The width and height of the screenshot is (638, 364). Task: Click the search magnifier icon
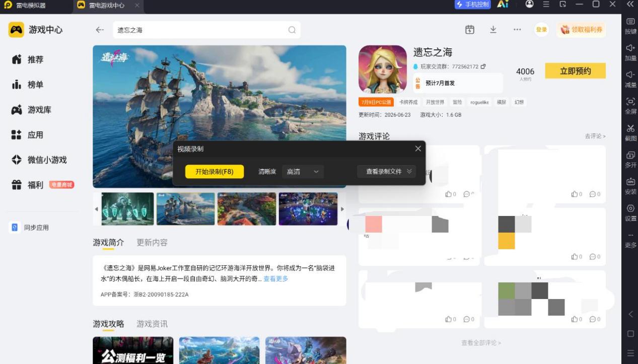[292, 30]
